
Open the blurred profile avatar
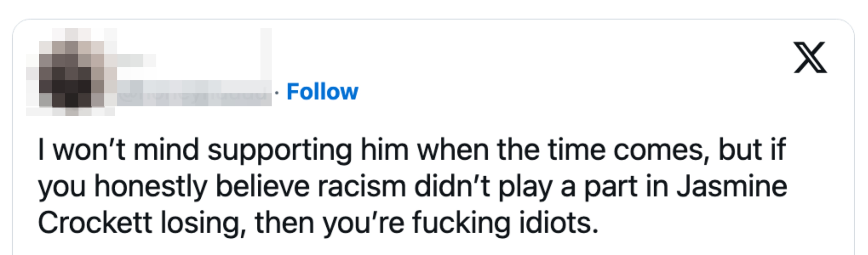pyautogui.click(x=72, y=72)
